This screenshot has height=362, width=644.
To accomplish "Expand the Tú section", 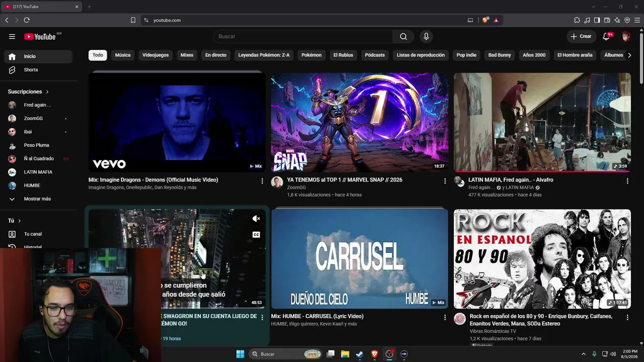I will [15, 221].
